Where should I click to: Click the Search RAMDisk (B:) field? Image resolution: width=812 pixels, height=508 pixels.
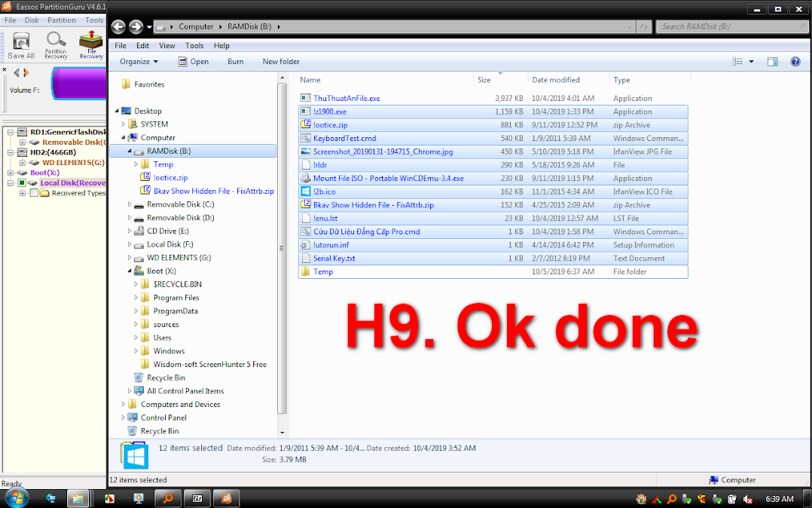[731, 26]
